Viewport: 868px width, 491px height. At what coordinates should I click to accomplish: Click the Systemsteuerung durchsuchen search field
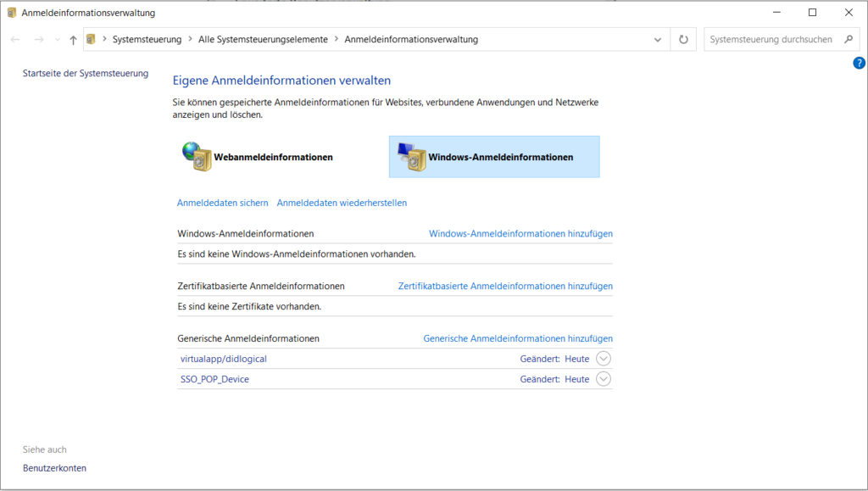tap(770, 40)
